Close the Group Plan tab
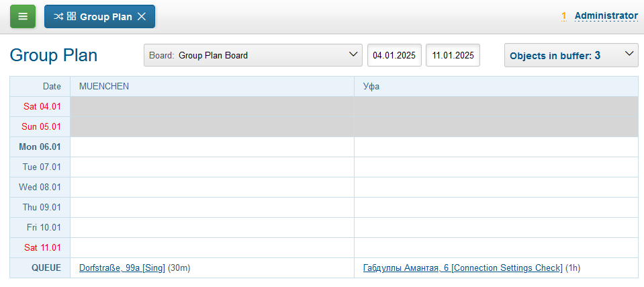This screenshot has height=287, width=644. (x=142, y=17)
